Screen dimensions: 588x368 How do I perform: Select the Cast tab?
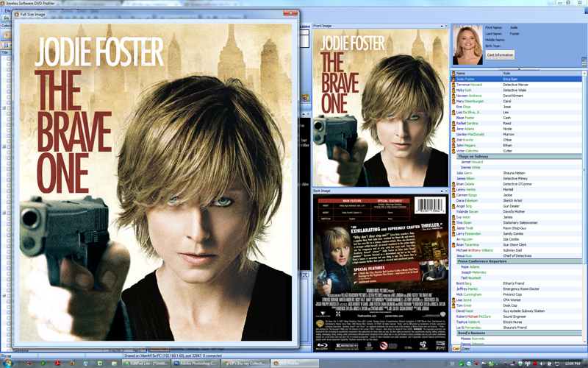click(x=456, y=349)
